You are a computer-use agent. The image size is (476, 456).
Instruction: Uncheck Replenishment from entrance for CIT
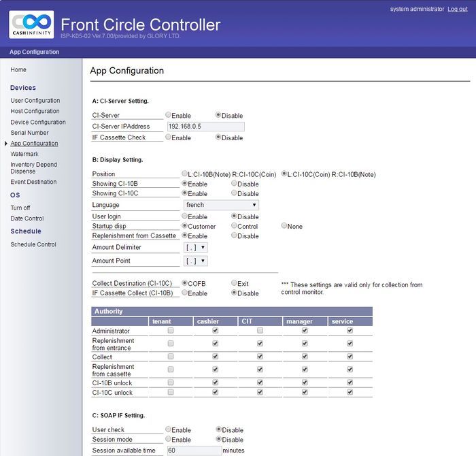260,343
